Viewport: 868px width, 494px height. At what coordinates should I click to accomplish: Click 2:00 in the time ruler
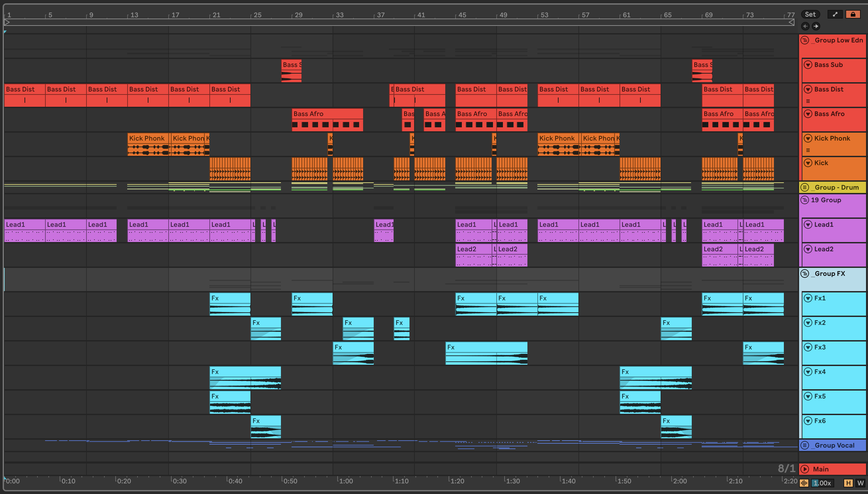[x=679, y=481]
